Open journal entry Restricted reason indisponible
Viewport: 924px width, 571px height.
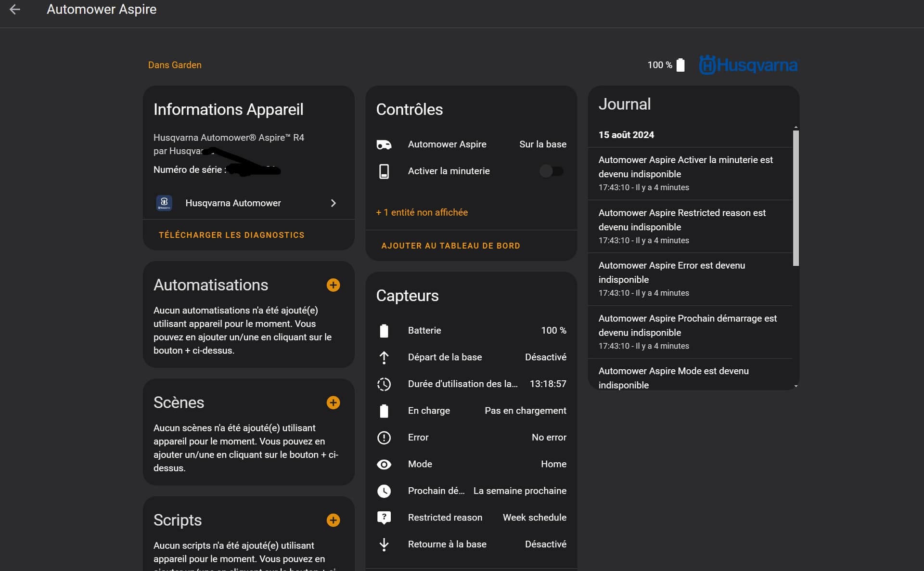click(690, 226)
